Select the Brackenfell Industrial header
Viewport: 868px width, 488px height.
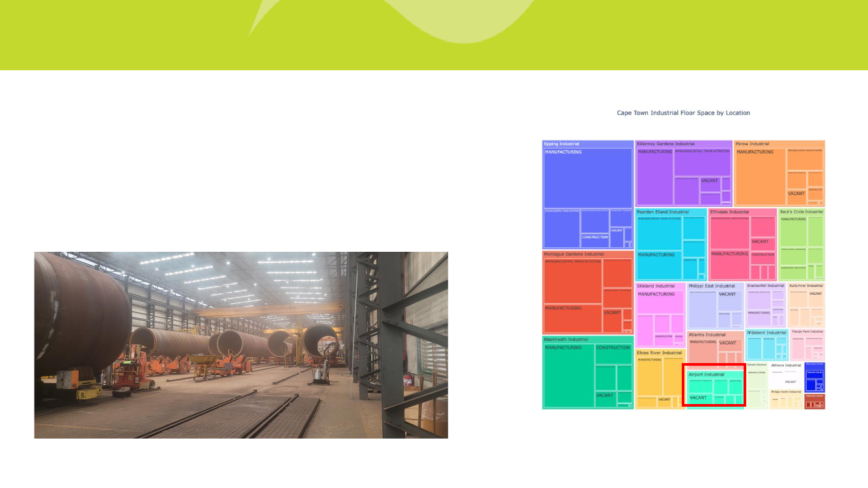coord(766,286)
